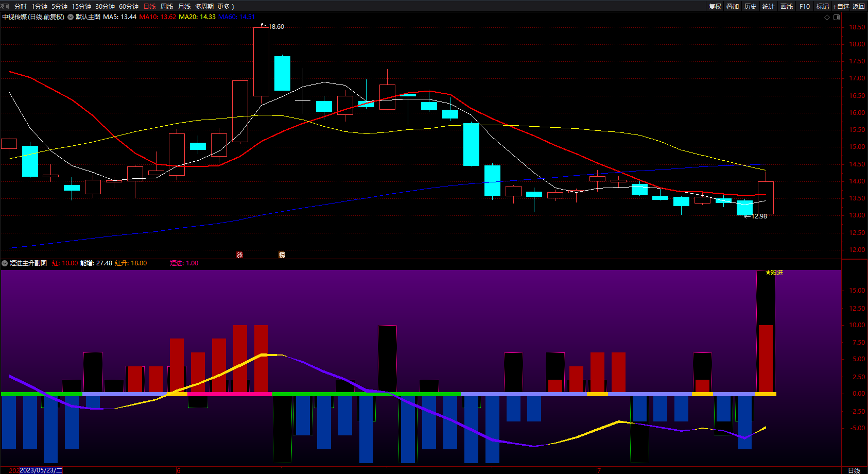Screen dimensions: 868x474
Task: Click the 叠加 overlay button
Action: pos(733,6)
